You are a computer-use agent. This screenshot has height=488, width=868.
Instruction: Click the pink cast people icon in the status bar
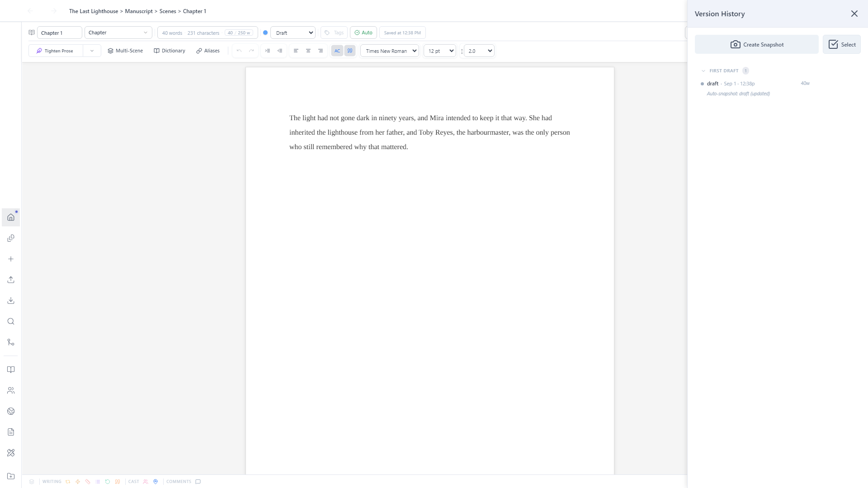pos(146,482)
